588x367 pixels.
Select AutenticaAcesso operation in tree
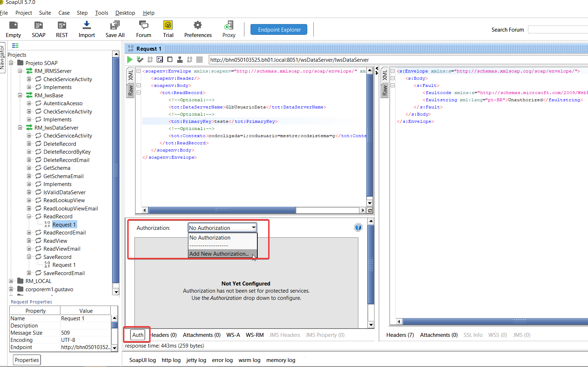pos(63,103)
